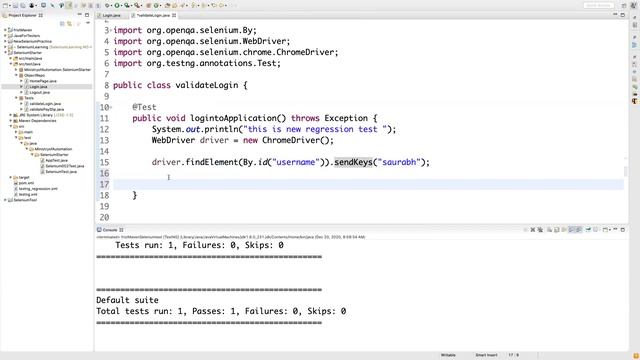
Task: Expand the JRE System Library node
Action: pyautogui.click(x=11, y=115)
